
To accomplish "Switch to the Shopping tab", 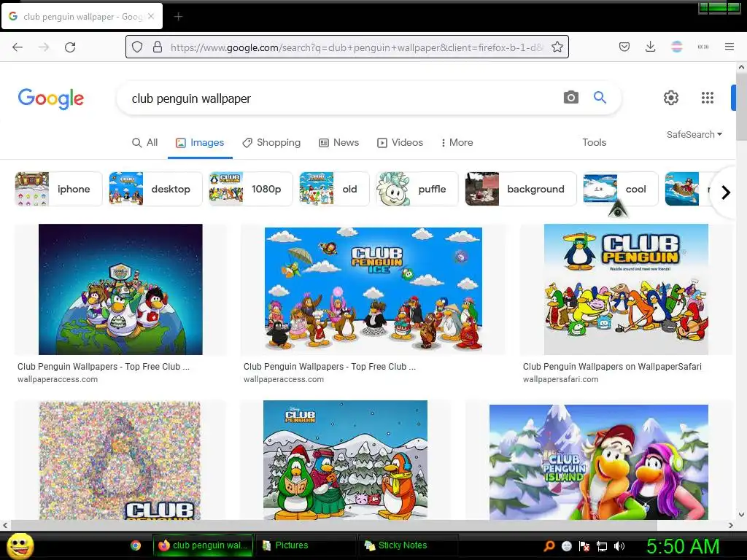I will click(x=271, y=142).
